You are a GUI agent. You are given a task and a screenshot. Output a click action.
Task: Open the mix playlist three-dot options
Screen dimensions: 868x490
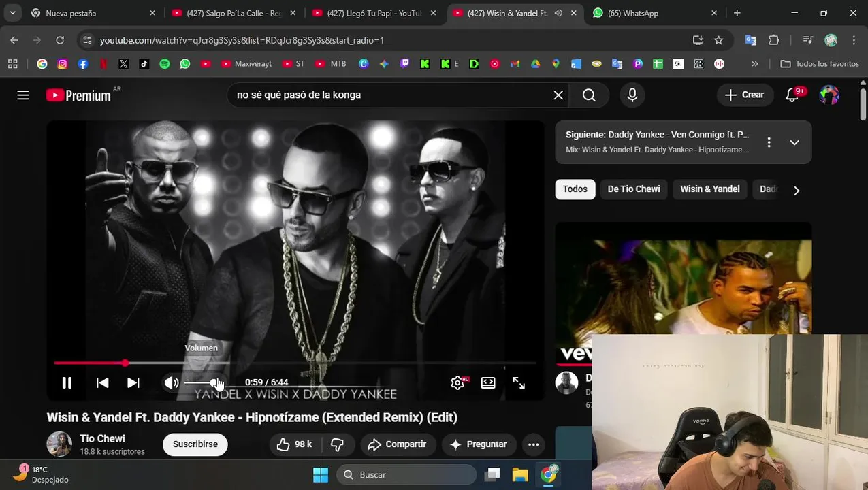pos(769,142)
